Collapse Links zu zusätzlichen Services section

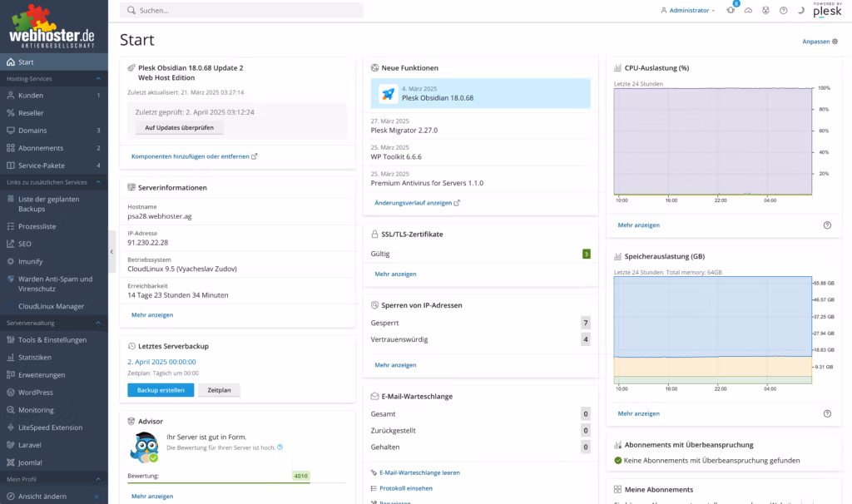tap(98, 182)
